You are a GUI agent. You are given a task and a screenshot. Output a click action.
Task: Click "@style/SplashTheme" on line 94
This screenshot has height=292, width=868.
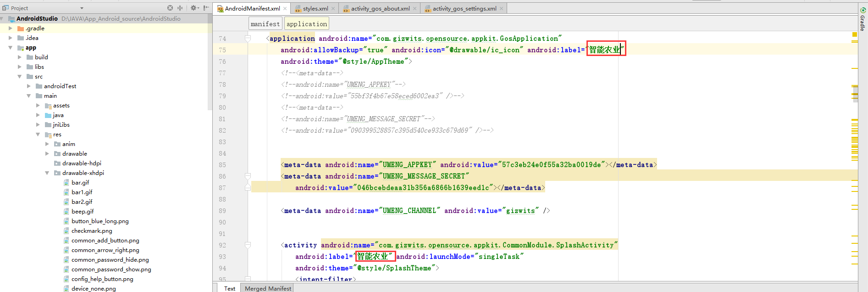click(394, 268)
